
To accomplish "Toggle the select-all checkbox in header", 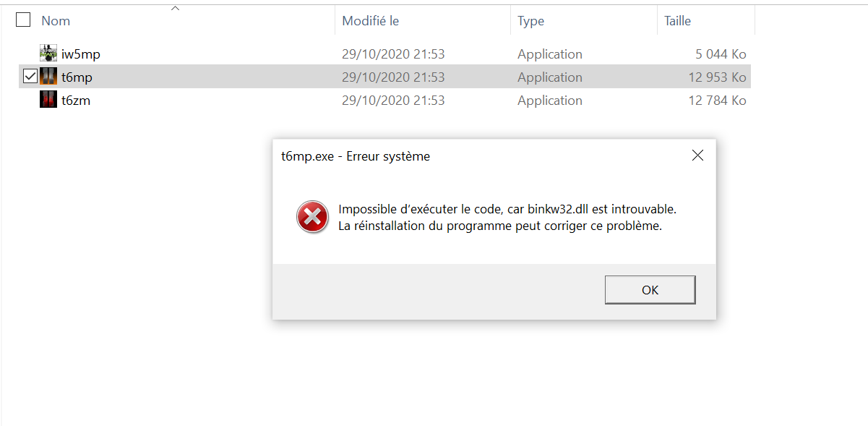I will (23, 20).
